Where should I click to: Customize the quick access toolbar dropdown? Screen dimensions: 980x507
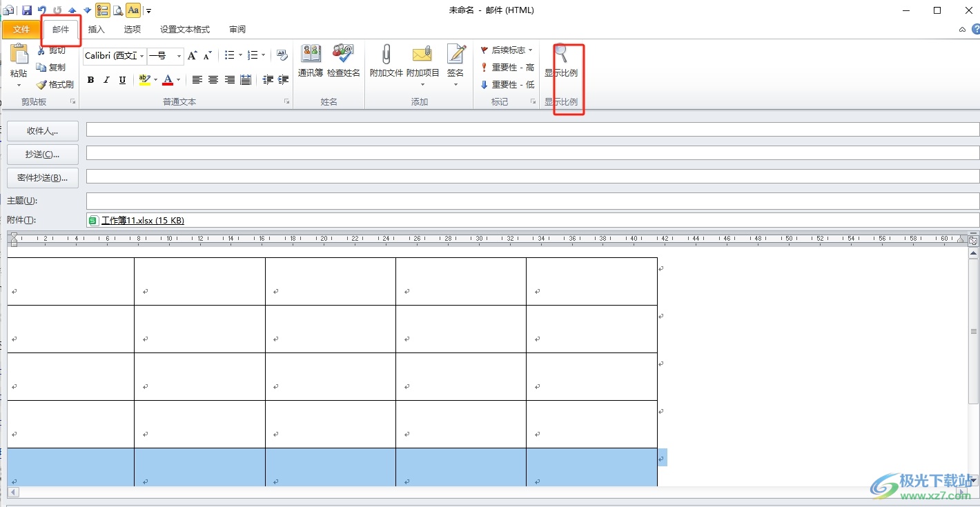pos(149,11)
